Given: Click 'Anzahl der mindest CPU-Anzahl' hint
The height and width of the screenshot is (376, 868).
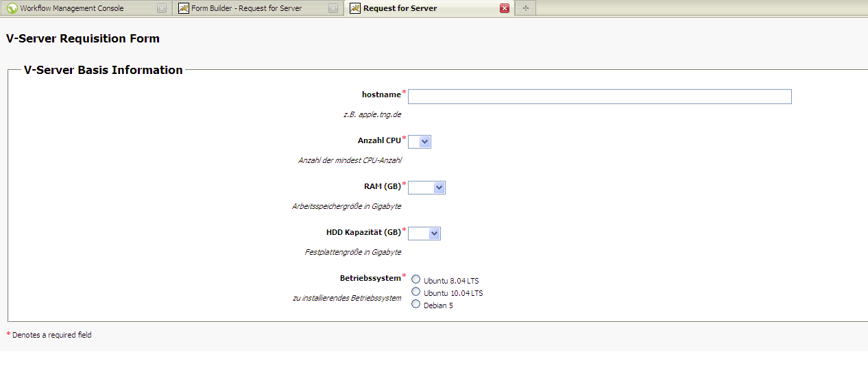Looking at the screenshot, I should (350, 161).
